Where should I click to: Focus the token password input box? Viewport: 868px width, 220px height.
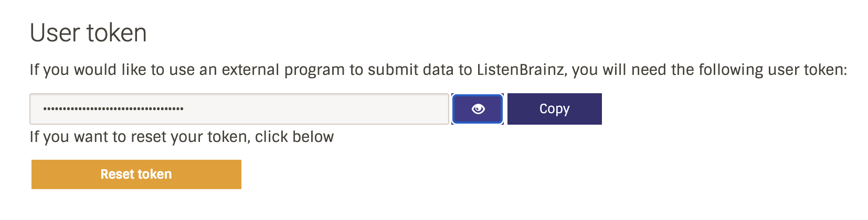239,109
